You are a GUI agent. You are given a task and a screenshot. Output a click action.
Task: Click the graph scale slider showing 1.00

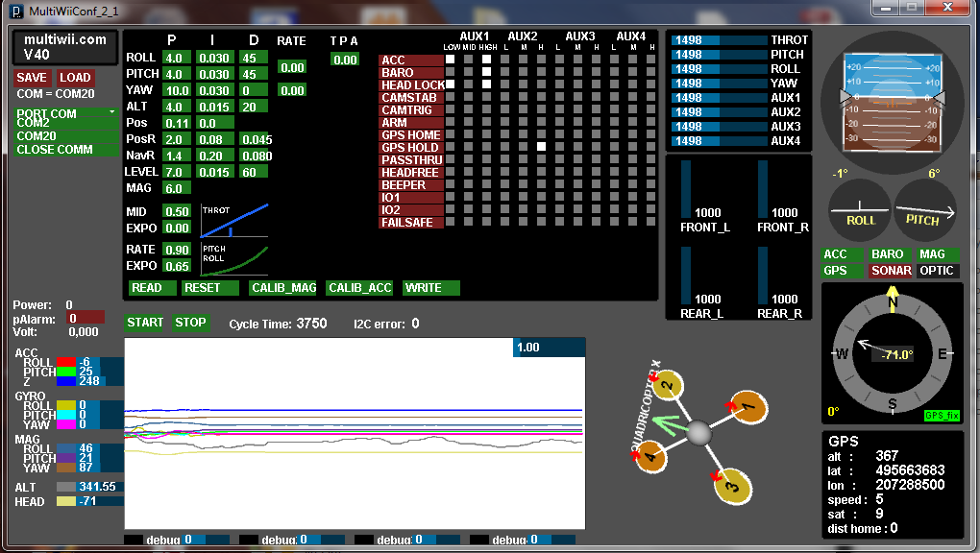[x=549, y=347]
